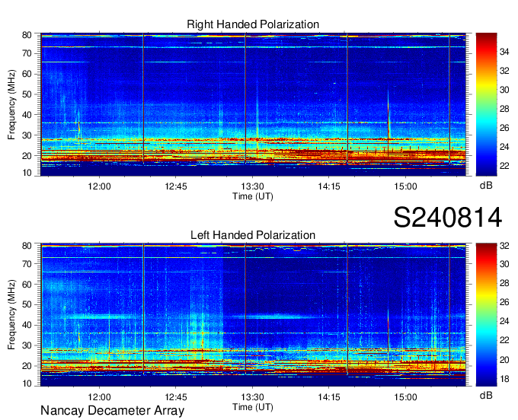Click the "Left Handed Polarization" plot title

(253, 235)
